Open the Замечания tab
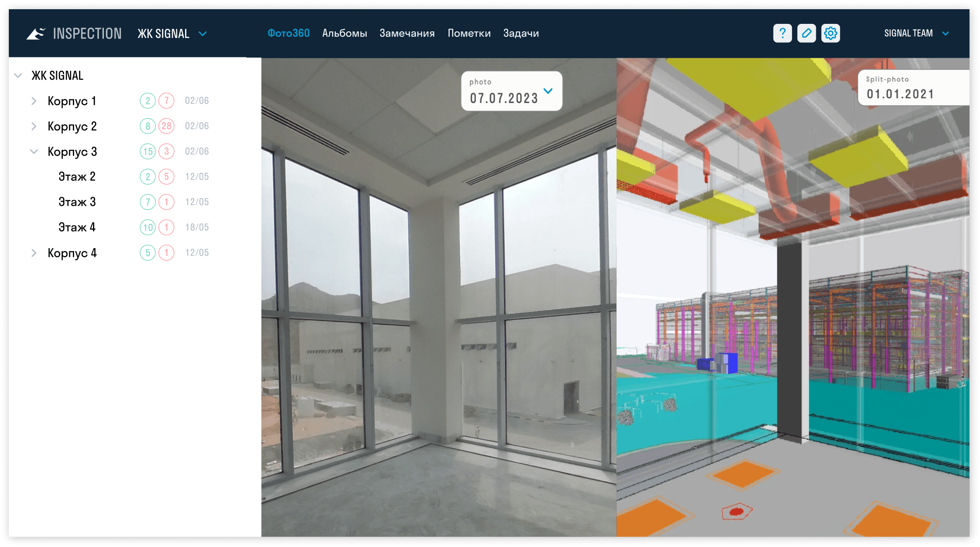This screenshot has width=980, height=547. [x=407, y=33]
